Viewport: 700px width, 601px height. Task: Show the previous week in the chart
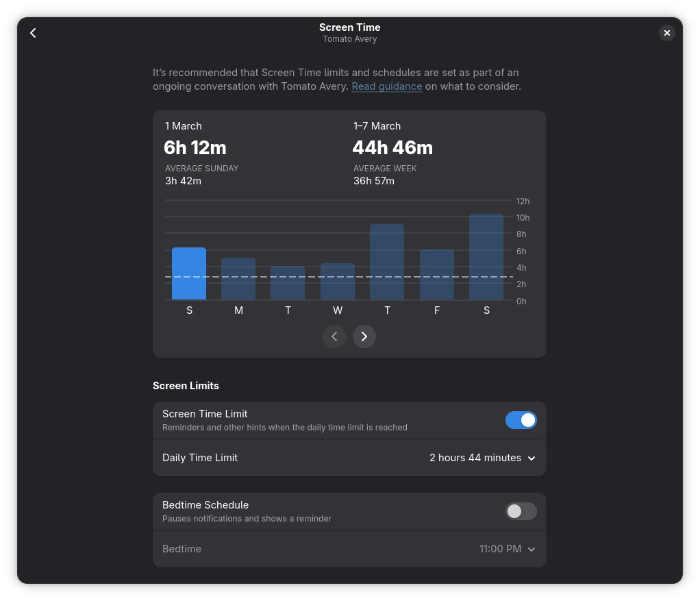pos(334,336)
